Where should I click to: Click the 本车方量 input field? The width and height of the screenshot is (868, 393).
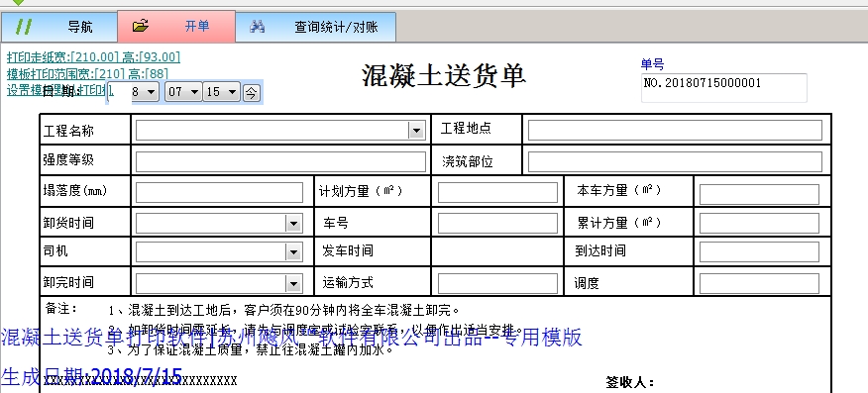tap(759, 195)
